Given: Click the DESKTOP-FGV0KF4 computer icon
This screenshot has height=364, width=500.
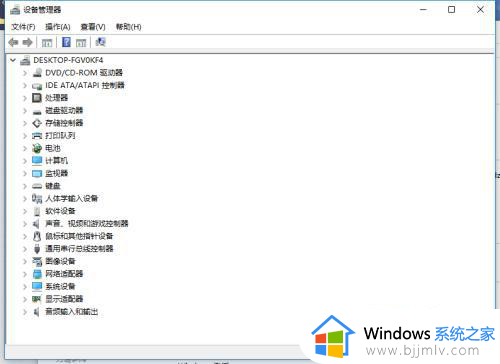Looking at the screenshot, I should click(x=25, y=60).
